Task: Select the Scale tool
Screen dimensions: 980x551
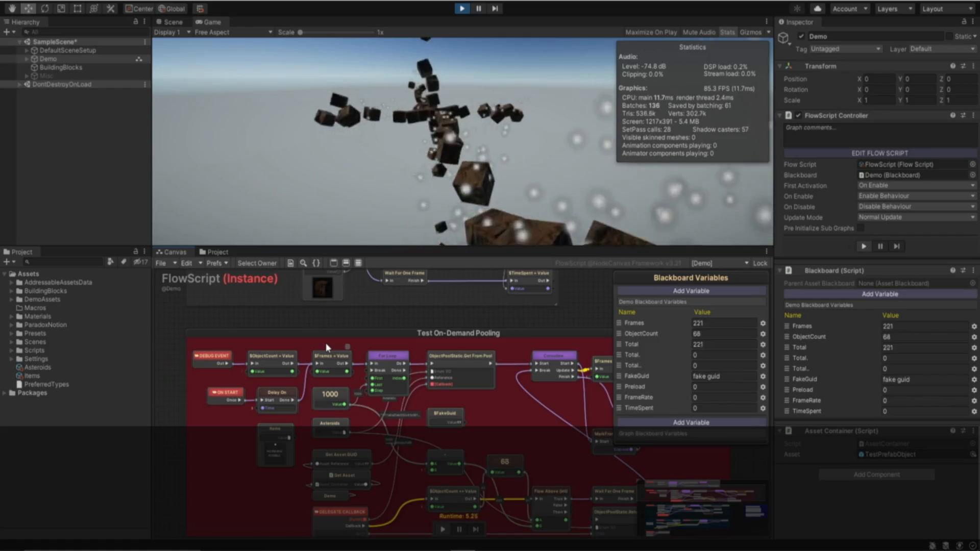Action: click(61, 9)
